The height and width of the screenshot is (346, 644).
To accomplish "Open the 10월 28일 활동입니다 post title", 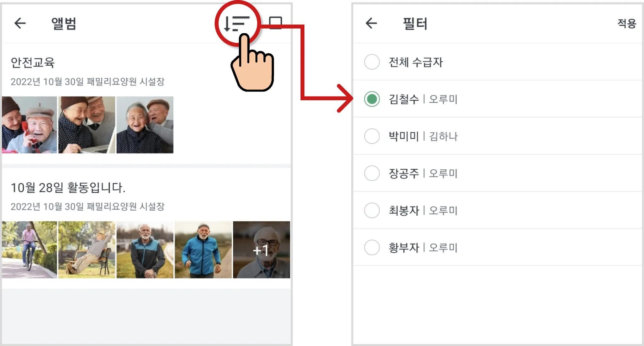I will pos(68,188).
